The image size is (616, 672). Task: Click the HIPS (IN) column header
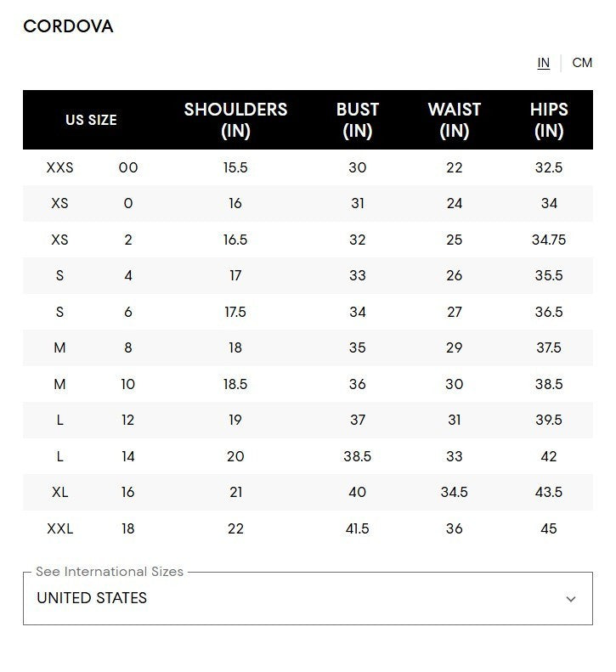point(549,120)
